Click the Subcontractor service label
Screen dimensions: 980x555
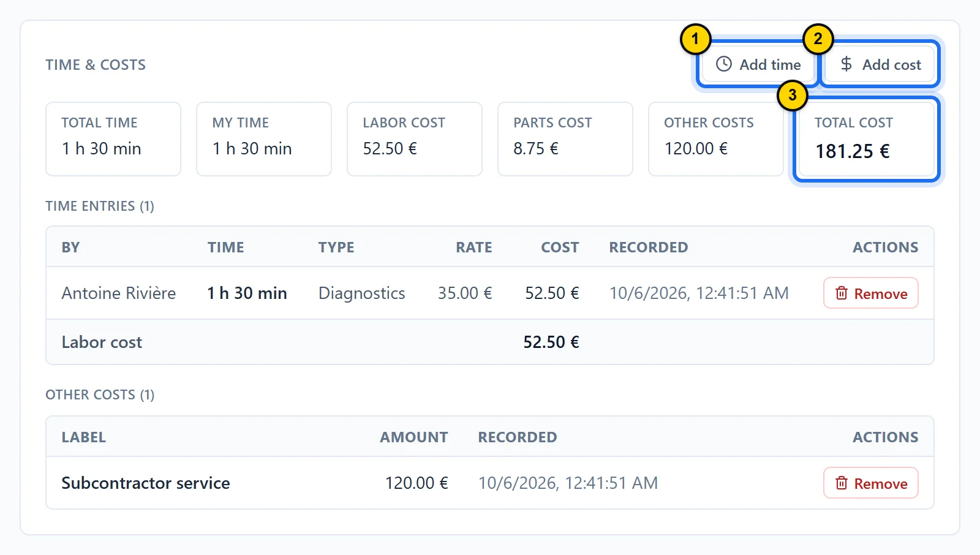click(x=146, y=483)
